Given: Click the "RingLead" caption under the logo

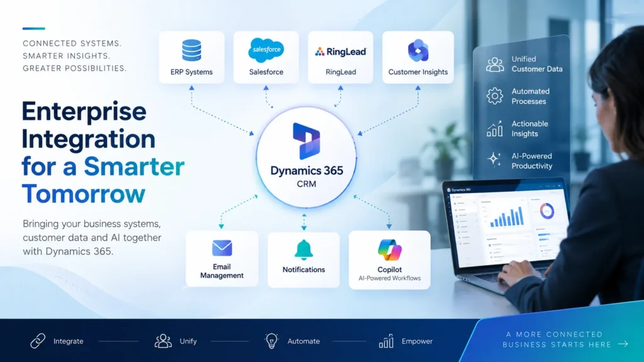Looking at the screenshot, I should [341, 72].
